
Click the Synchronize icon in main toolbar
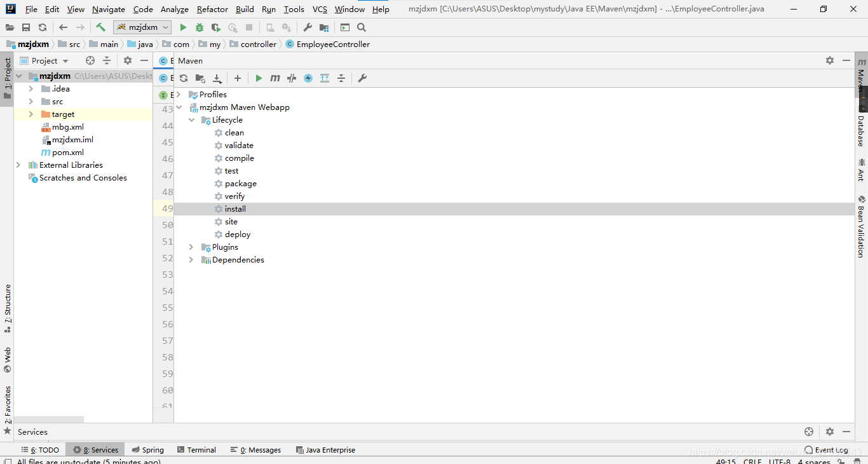click(x=43, y=27)
